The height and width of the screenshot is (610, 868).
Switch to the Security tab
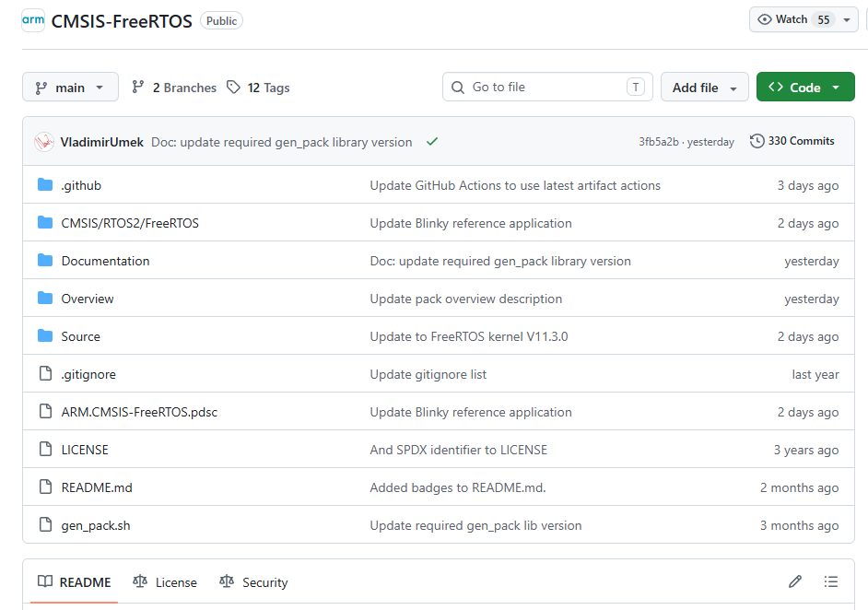tap(253, 582)
